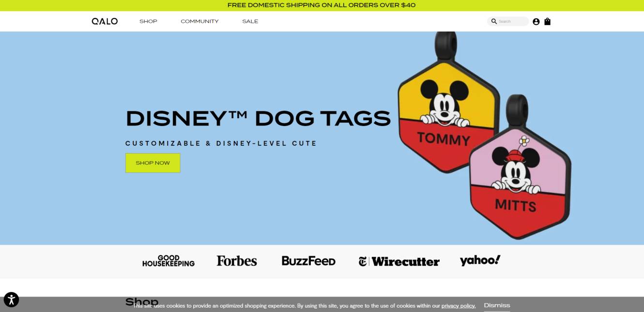Open the SHOP menu
Image resolution: width=644 pixels, height=312 pixels.
(x=148, y=21)
